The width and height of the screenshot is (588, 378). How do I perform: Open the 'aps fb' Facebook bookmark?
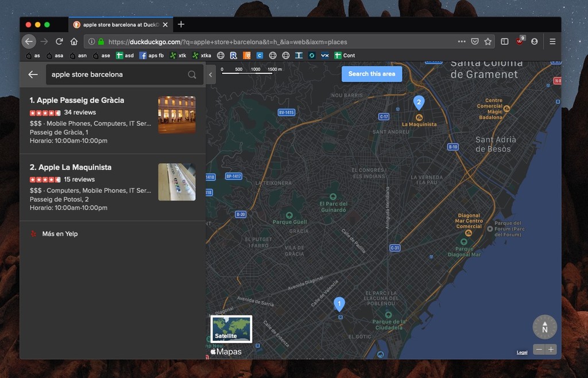[152, 56]
